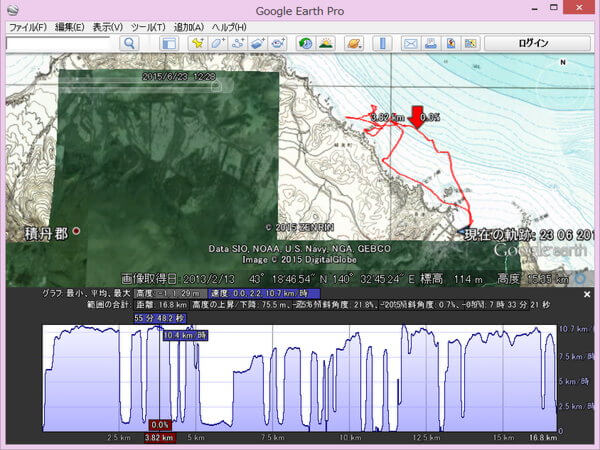Click the 10.4 km/時 speed tooltip
The image size is (600, 450).
pyautogui.click(x=185, y=336)
